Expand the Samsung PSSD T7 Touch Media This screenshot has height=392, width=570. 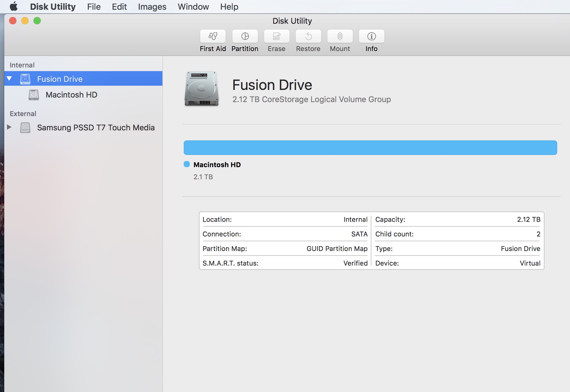[x=9, y=127]
